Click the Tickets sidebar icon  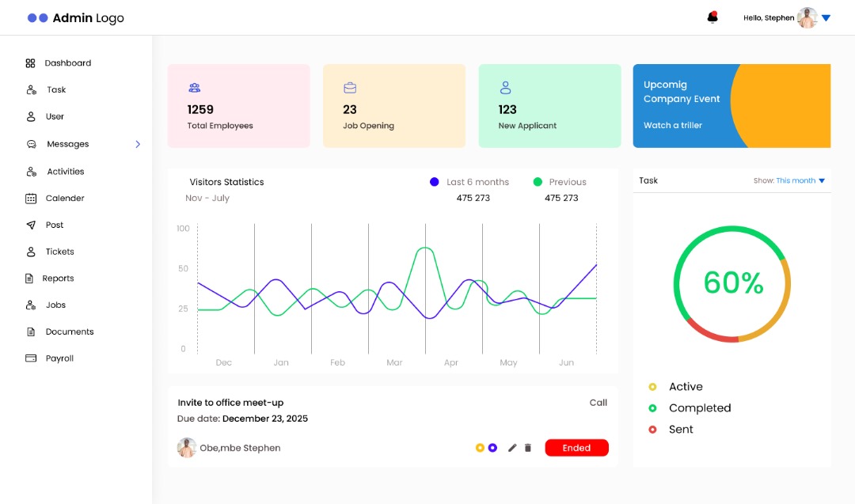point(31,252)
